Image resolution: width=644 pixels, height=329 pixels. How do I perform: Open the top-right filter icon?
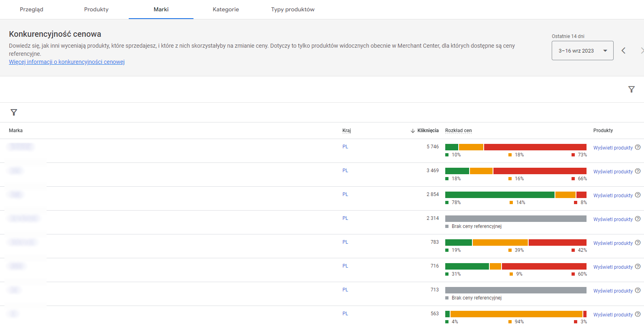pos(631,89)
